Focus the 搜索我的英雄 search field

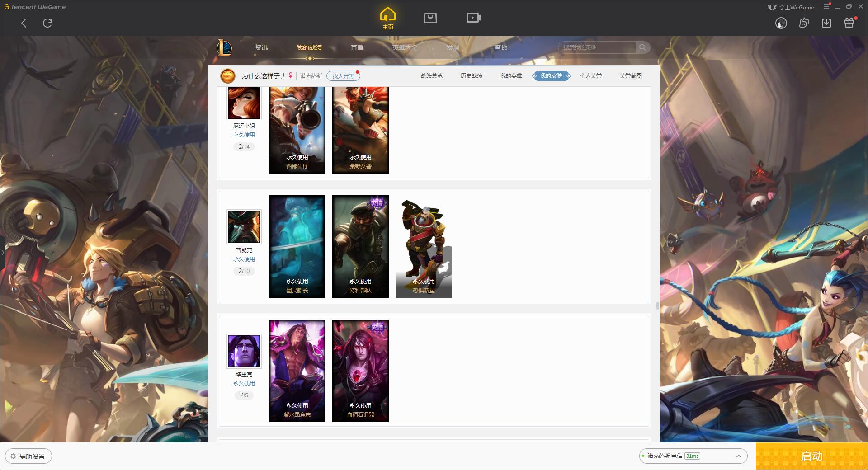(x=597, y=47)
